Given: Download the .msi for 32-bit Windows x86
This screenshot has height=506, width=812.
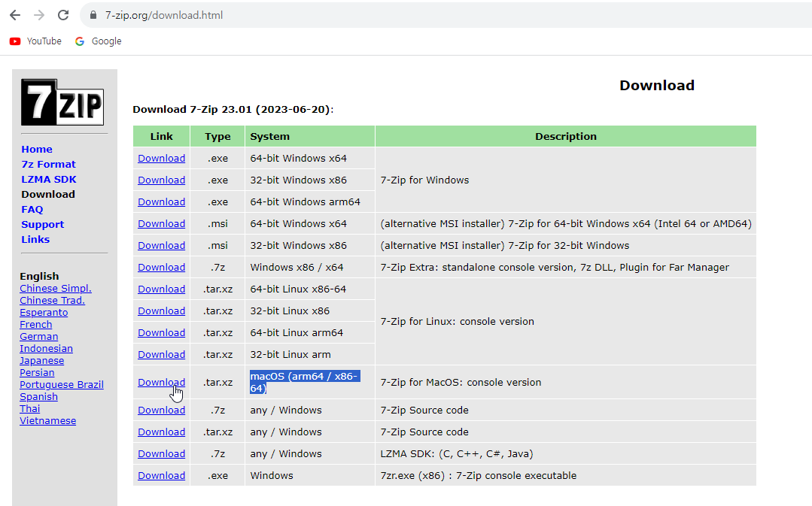Looking at the screenshot, I should (161, 245).
